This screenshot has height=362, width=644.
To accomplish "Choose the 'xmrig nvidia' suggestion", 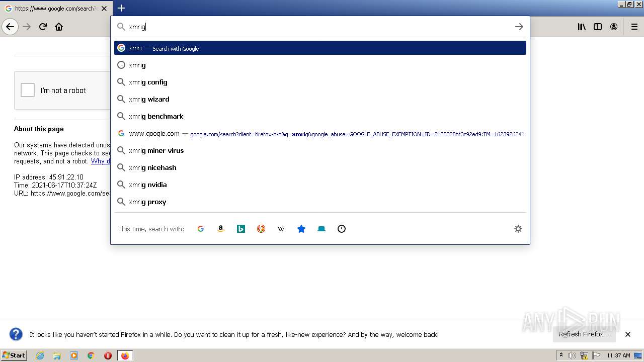I will click(320, 185).
